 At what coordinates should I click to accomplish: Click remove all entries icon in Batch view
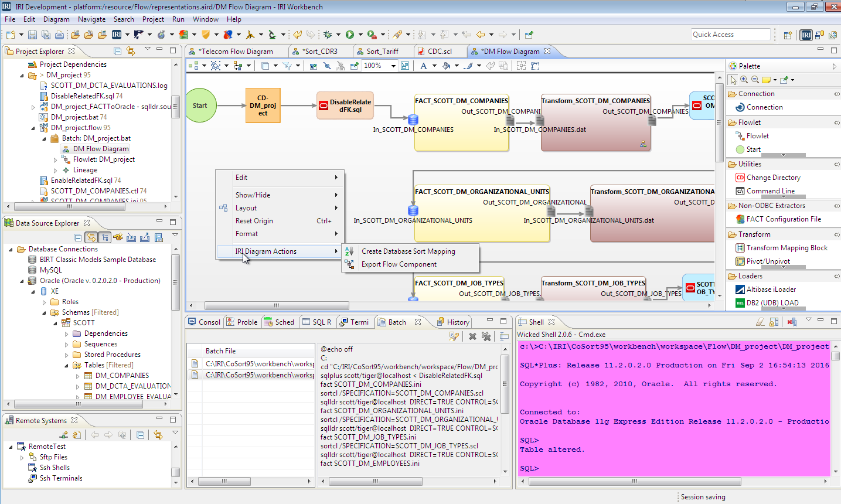click(x=486, y=336)
